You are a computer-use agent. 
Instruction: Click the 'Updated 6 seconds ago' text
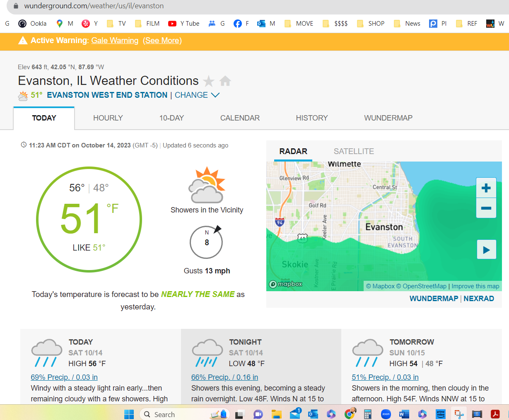195,145
